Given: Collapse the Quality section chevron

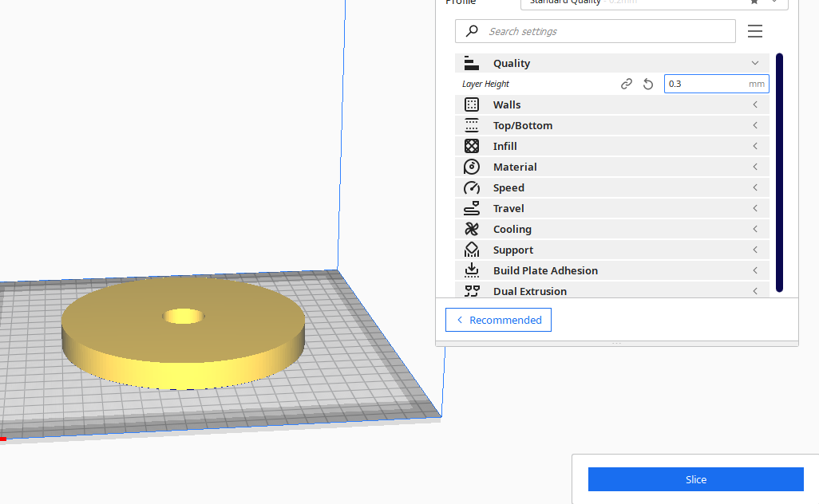Looking at the screenshot, I should pos(755,63).
